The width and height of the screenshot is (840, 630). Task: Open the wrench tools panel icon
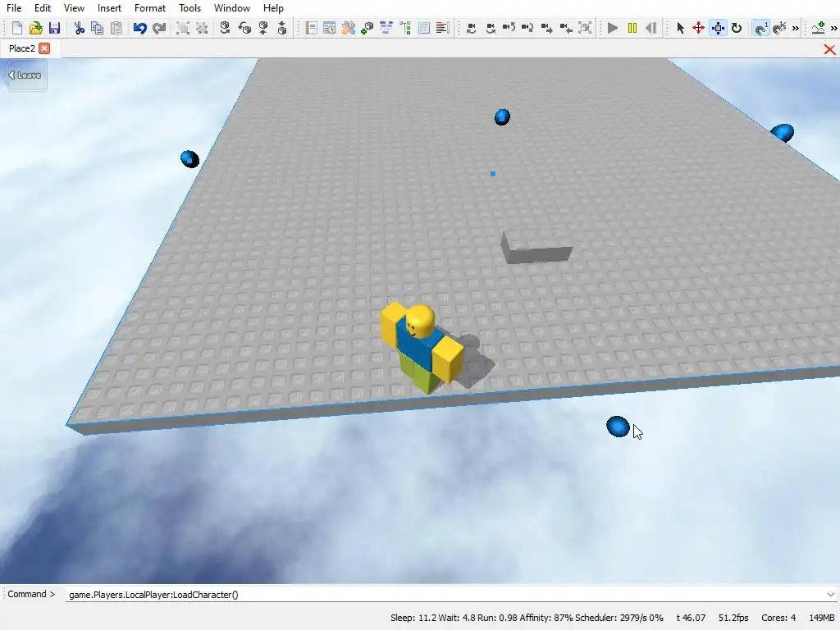(x=348, y=28)
